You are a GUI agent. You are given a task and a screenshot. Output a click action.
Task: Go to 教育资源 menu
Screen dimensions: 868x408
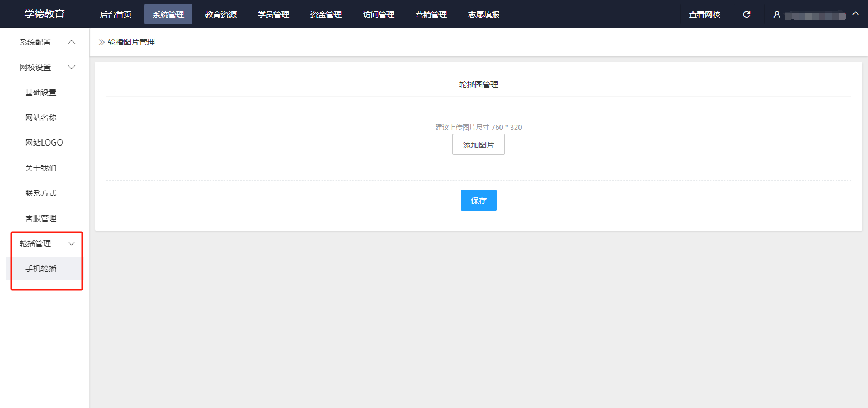221,15
